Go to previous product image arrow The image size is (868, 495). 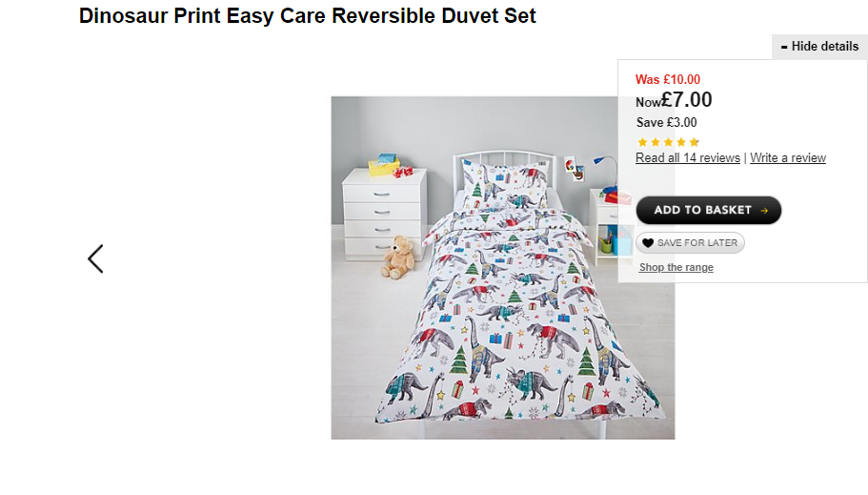point(96,258)
